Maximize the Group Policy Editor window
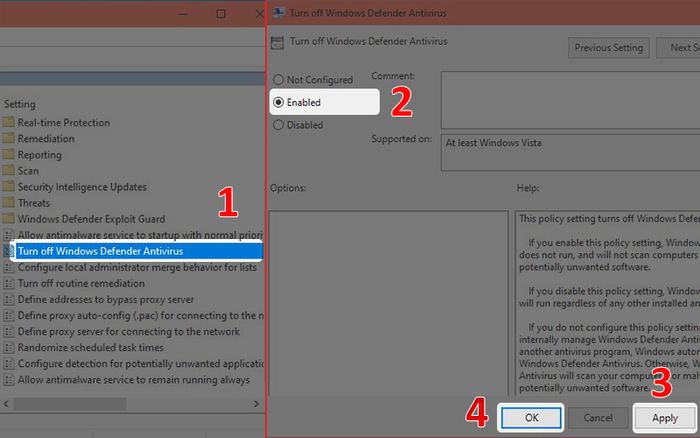 click(221, 14)
